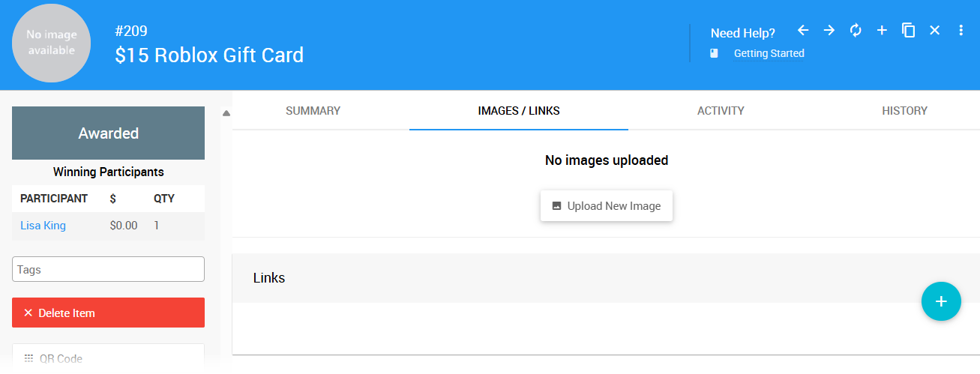Close the item panel with X icon

pos(934,30)
